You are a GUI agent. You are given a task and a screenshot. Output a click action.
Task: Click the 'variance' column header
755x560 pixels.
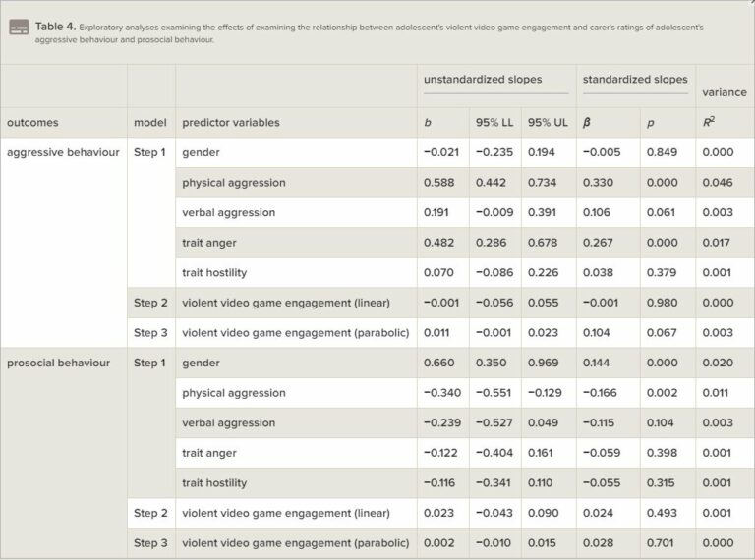(723, 92)
